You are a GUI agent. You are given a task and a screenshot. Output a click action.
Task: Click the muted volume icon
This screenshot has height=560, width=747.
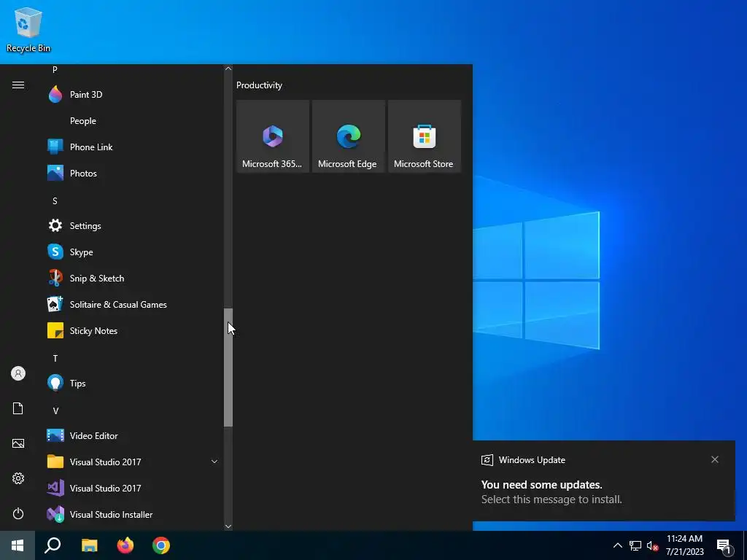pos(652,545)
